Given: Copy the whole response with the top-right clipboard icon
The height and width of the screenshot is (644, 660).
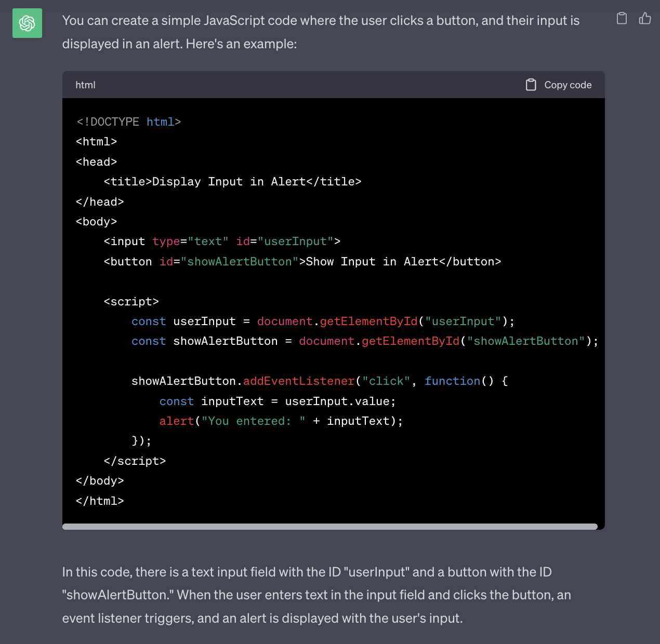Looking at the screenshot, I should [x=622, y=19].
